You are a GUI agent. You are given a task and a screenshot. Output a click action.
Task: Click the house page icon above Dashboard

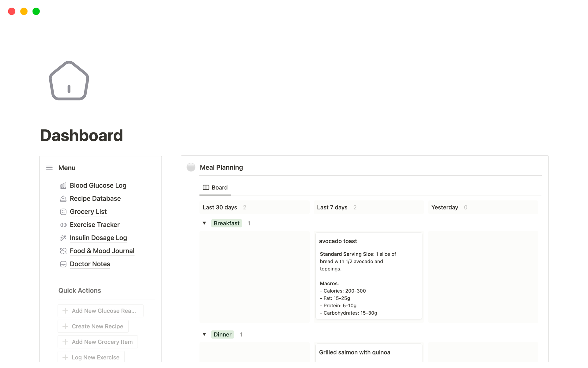69,81
